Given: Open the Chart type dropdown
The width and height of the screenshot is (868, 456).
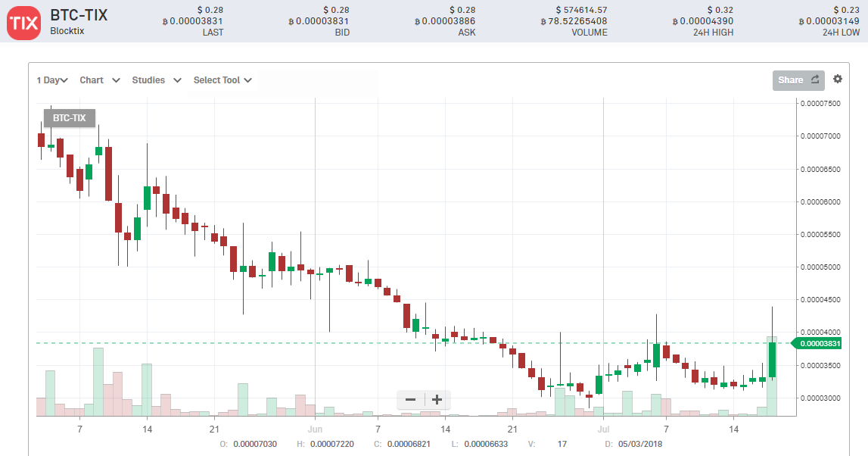Looking at the screenshot, I should 100,80.
